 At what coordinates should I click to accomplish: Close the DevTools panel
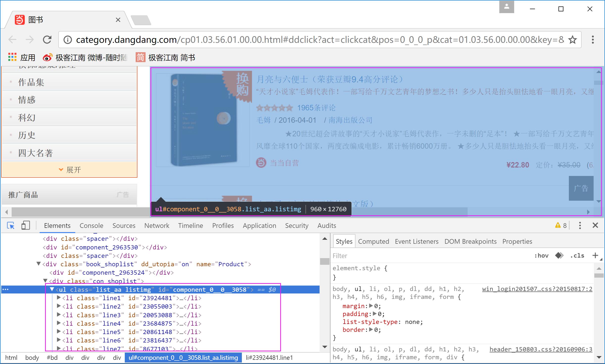pos(595,225)
